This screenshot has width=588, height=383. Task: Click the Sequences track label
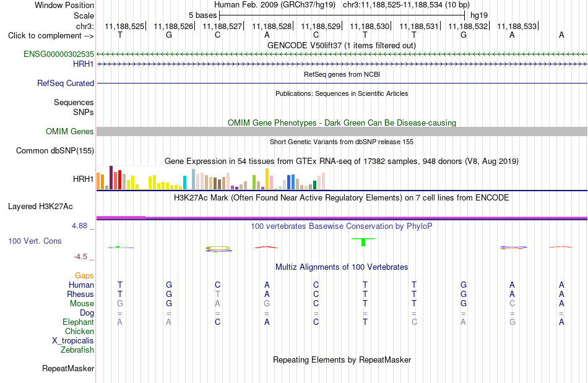(74, 102)
